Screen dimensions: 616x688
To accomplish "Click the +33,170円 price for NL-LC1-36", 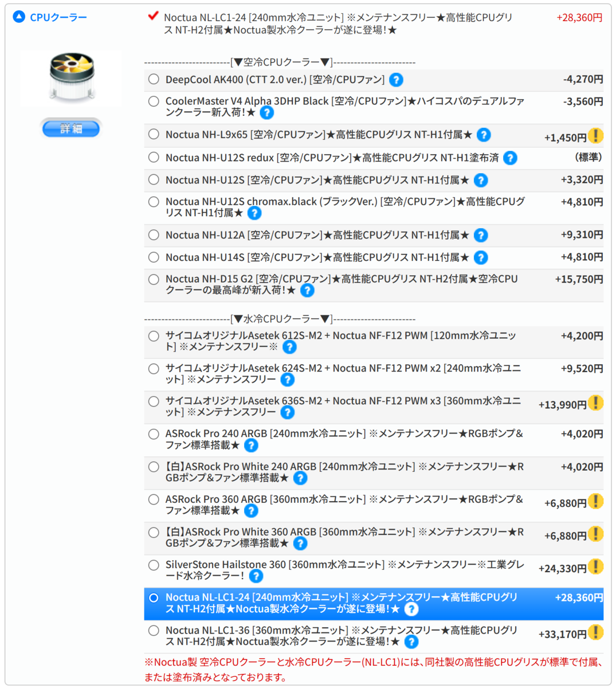I will click(562, 634).
